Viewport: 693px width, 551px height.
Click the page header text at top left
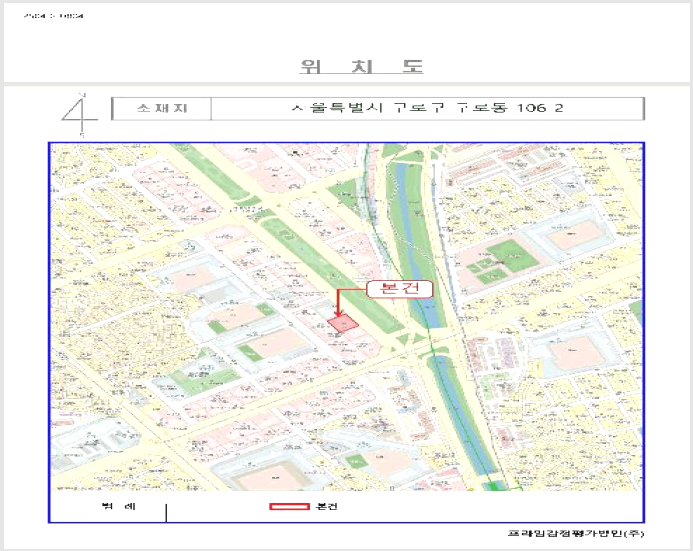coord(53,16)
